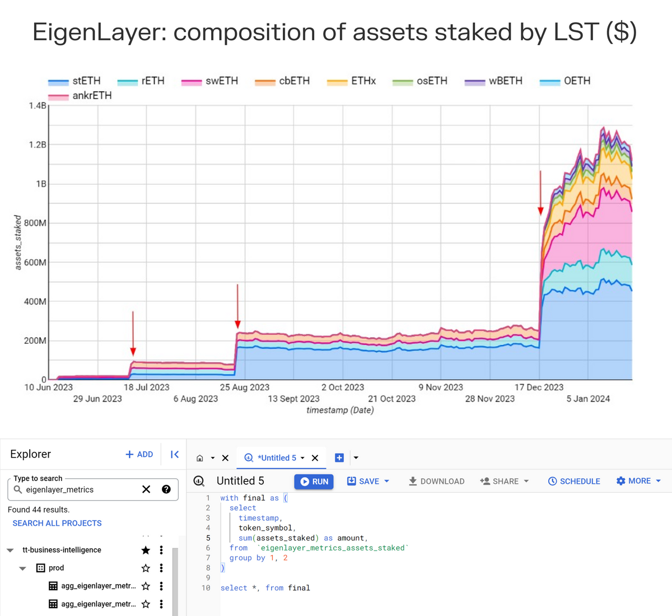The image size is (672, 616).
Task: Click the + ADD button in Explorer
Action: click(139, 454)
